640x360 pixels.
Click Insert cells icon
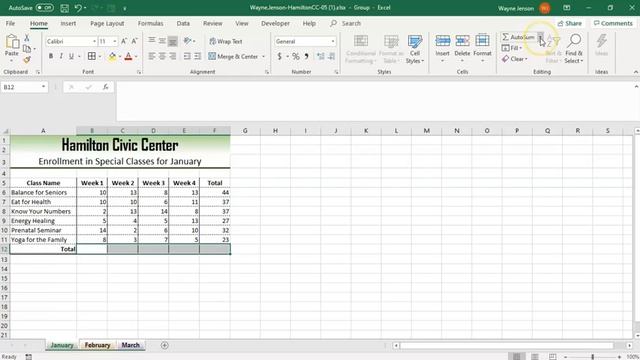pyautogui.click(x=442, y=41)
